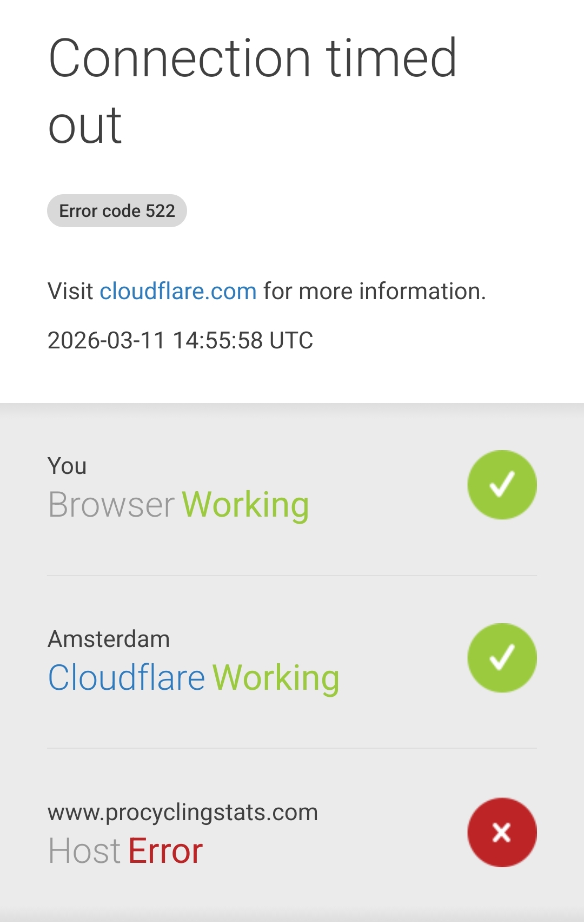The width and height of the screenshot is (584, 924).
Task: Click the 14:55:58 UTC time text
Action: click(x=243, y=341)
